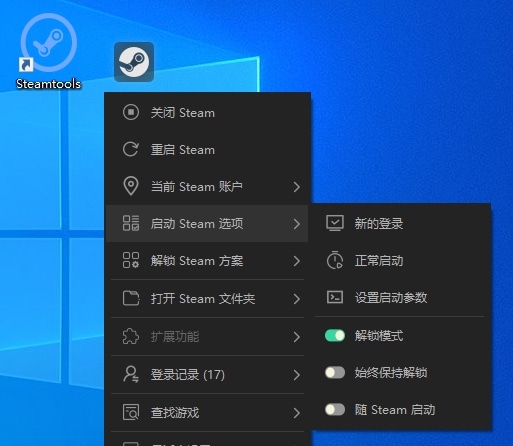Image resolution: width=513 pixels, height=446 pixels.
Task: Click the refresh icon beside 重启 Steam
Action: 131,149
